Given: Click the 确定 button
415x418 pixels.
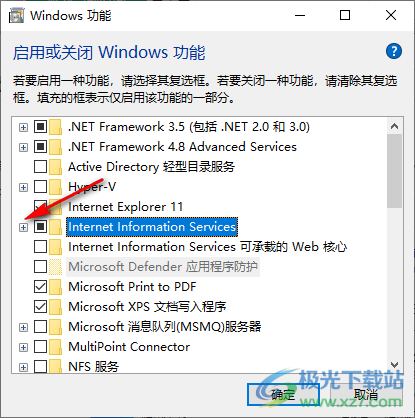Looking at the screenshot, I should 283,395.
